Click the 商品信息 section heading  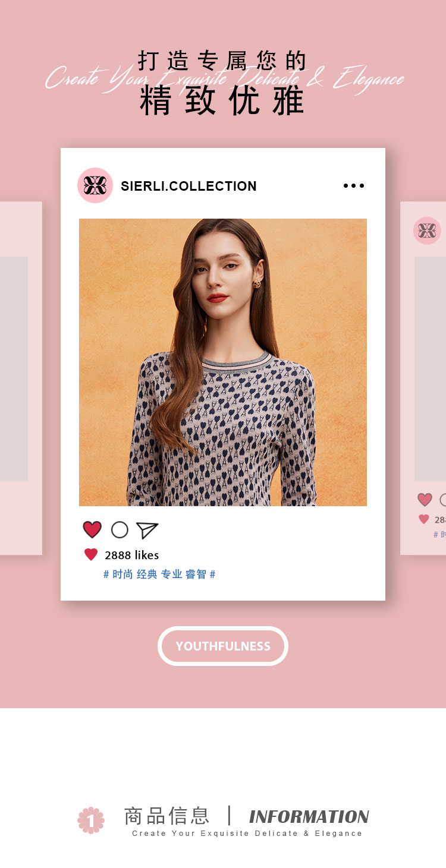click(167, 816)
